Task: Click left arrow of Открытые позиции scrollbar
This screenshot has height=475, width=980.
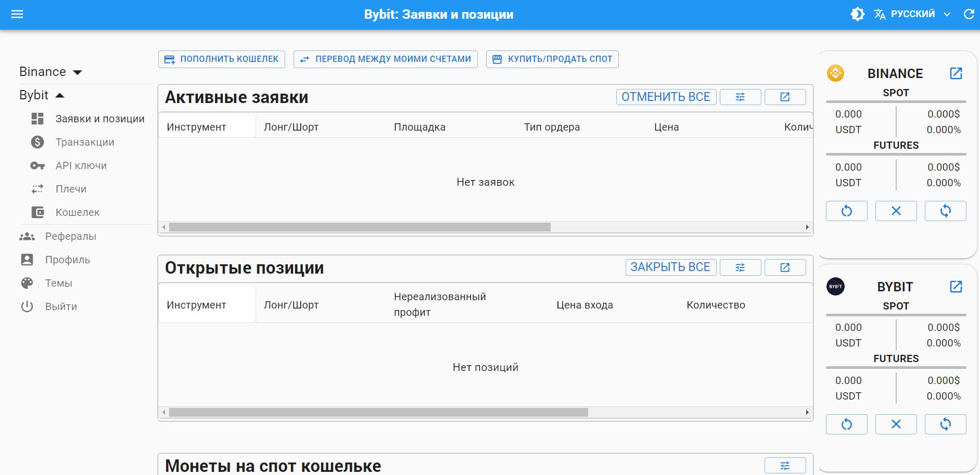Action: click(164, 413)
